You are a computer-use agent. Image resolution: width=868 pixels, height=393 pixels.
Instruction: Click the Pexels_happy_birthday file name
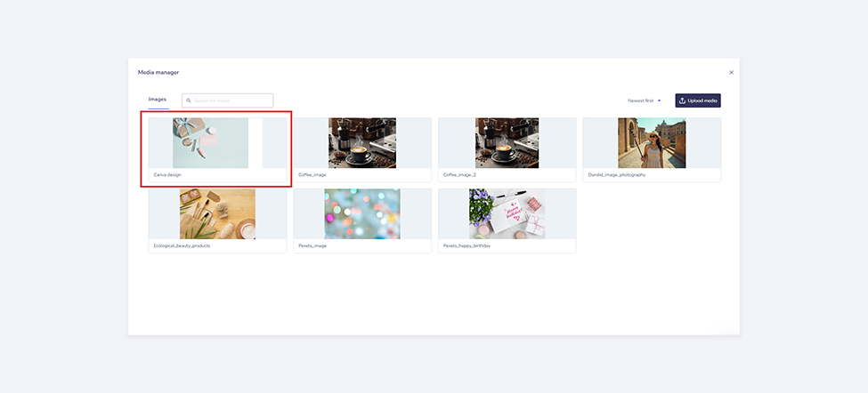[x=466, y=245]
